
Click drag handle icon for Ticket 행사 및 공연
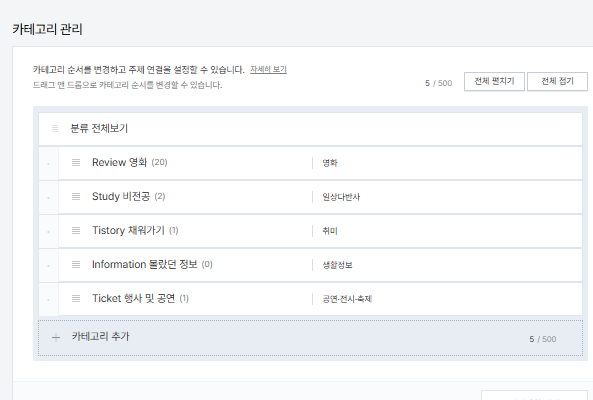click(76, 299)
